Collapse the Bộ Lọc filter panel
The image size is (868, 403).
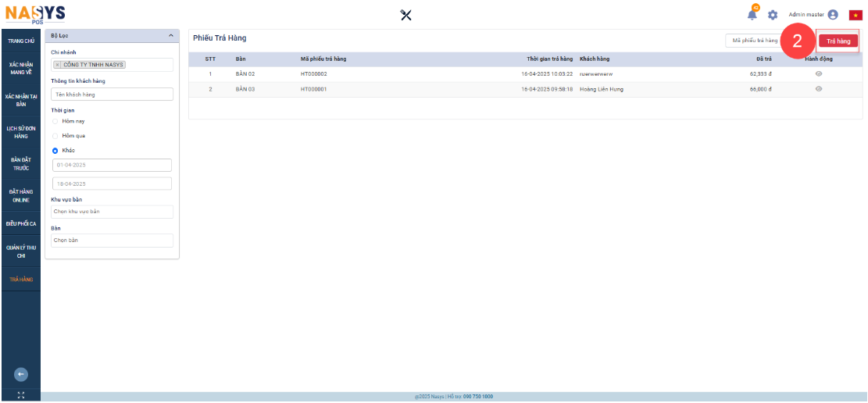click(x=171, y=36)
